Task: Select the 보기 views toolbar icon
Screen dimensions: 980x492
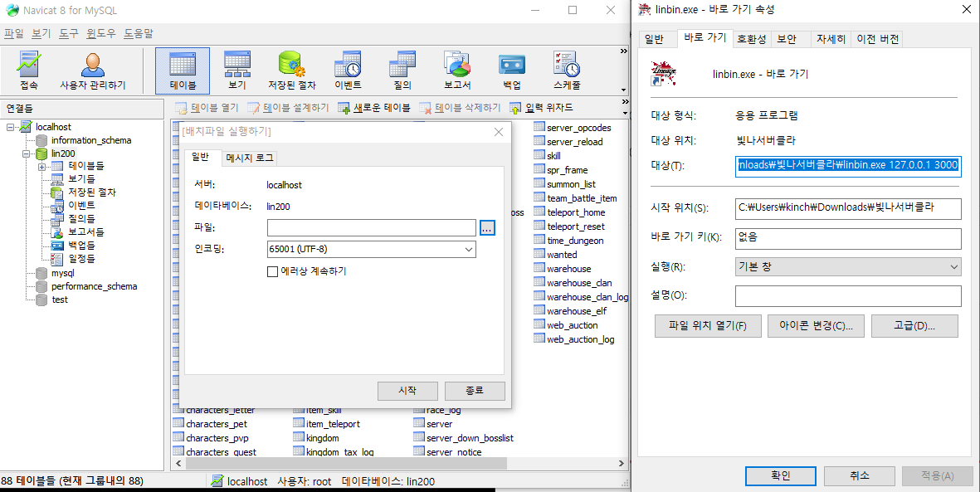Action: tap(237, 71)
